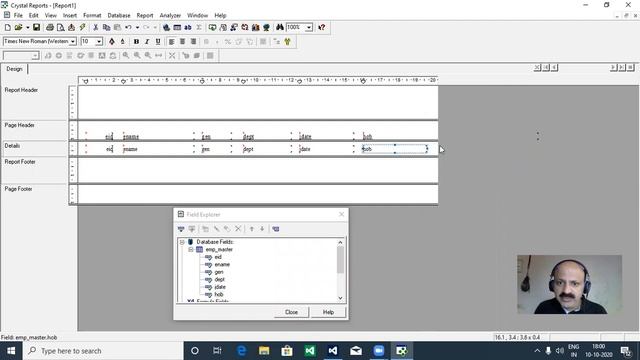This screenshot has height=360, width=640.
Task: Select the Design tab
Action: click(x=14, y=69)
